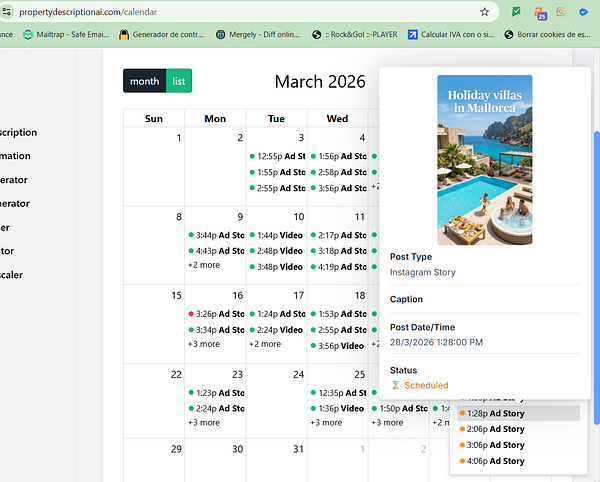This screenshot has width=600, height=482.
Task: Open the 4:43p Ad Story on March 9
Action: pyautogui.click(x=216, y=251)
